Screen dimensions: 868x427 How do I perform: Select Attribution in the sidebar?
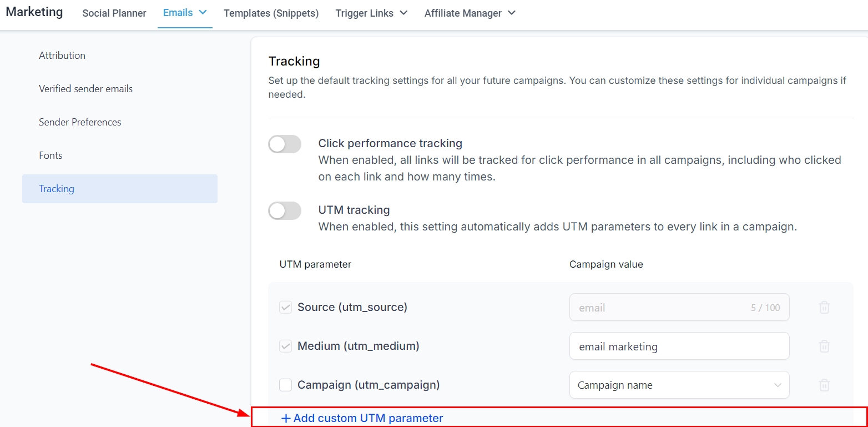pos(62,56)
